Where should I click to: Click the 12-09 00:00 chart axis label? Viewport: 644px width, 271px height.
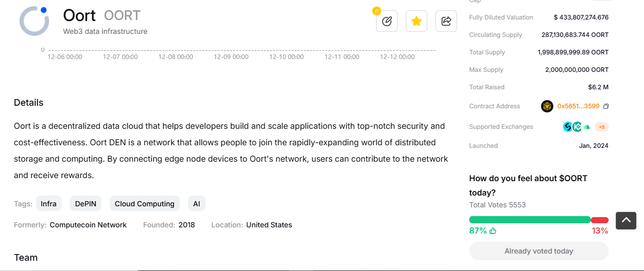231,57
